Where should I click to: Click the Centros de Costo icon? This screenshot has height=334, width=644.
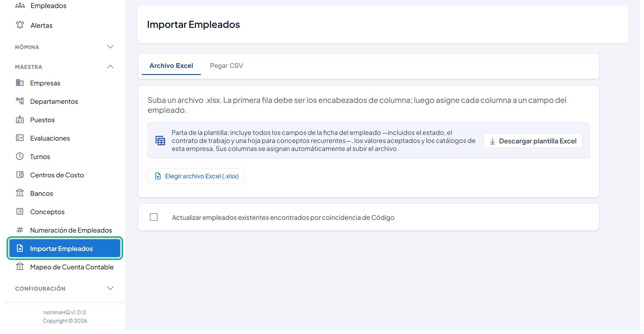(20, 176)
